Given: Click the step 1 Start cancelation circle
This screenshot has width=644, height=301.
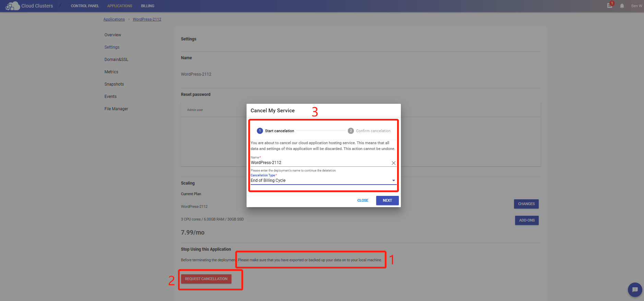Looking at the screenshot, I should tap(260, 131).
